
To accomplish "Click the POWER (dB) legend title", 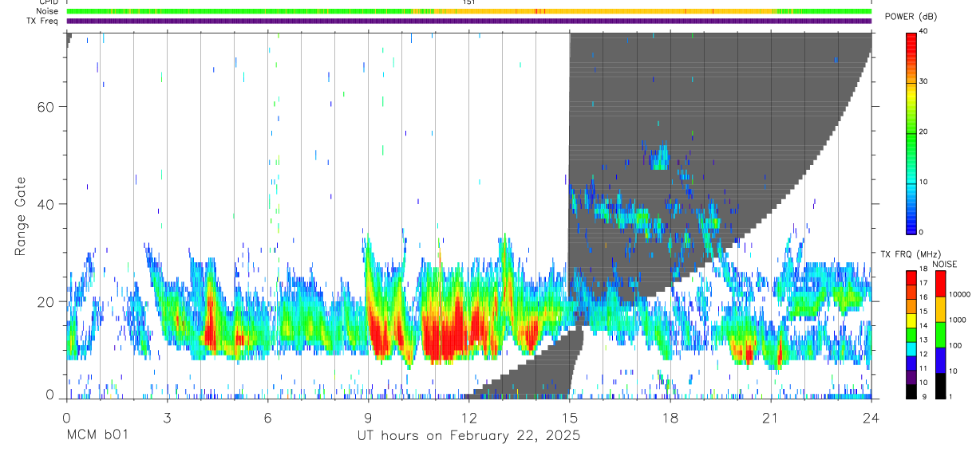I will [x=911, y=17].
